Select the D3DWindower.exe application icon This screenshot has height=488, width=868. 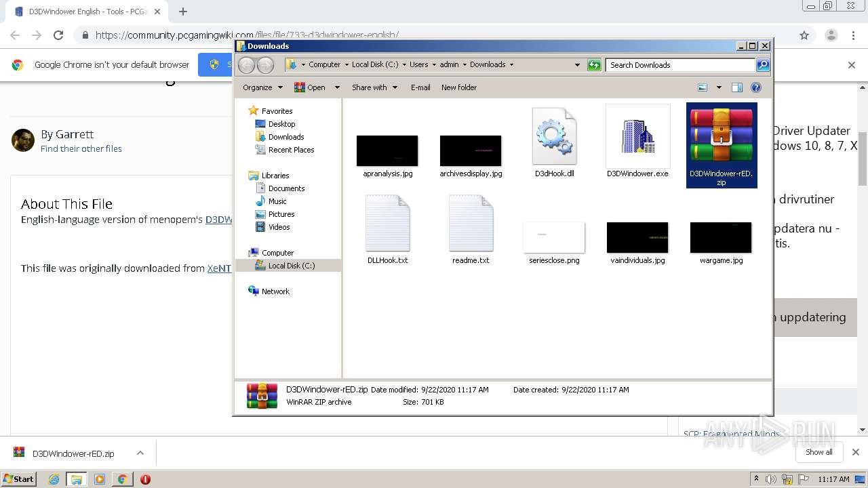(637, 136)
